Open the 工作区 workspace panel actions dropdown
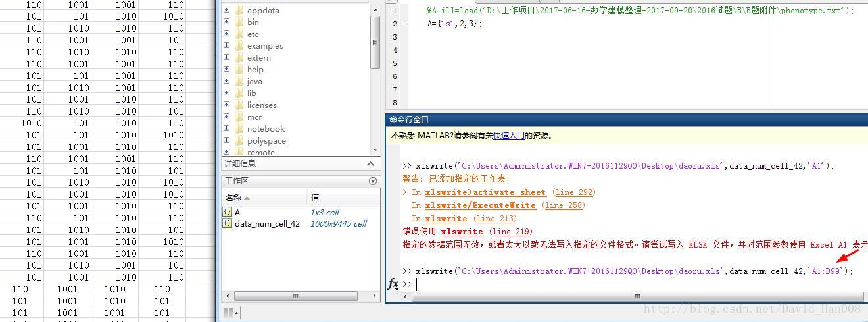Image resolution: width=868 pixels, height=322 pixels. tap(373, 180)
